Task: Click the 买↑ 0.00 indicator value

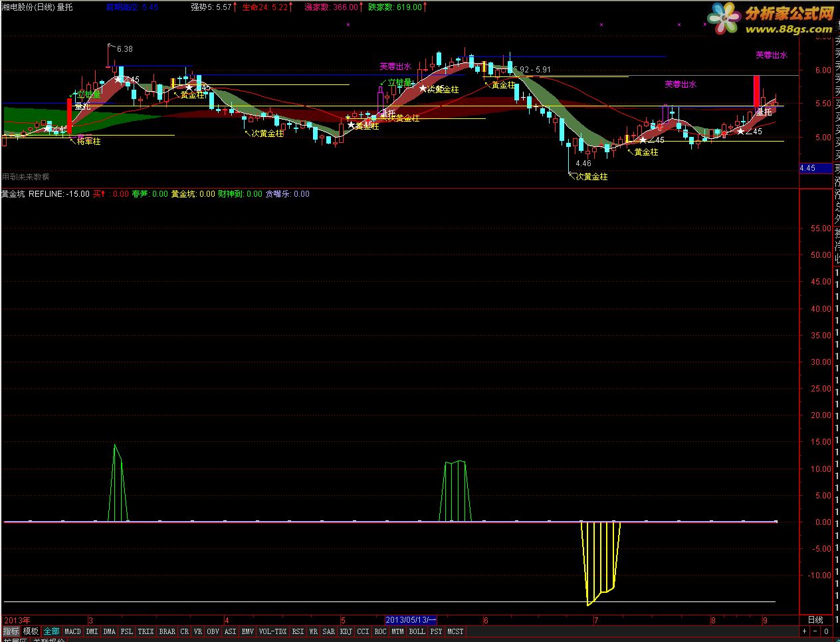Action: pos(110,194)
